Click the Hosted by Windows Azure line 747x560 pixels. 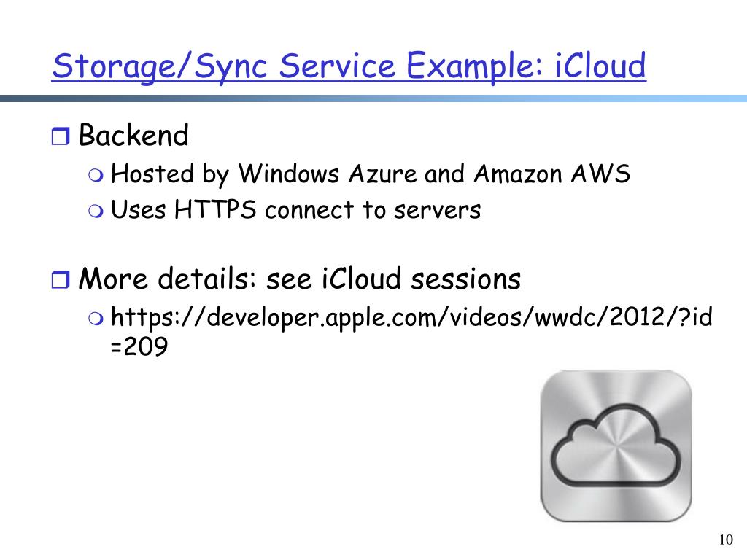[370, 174]
